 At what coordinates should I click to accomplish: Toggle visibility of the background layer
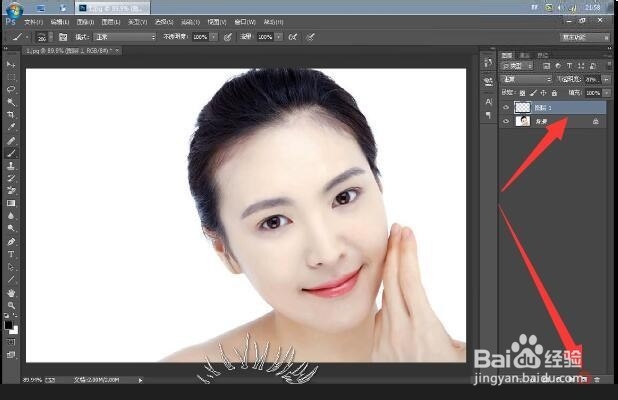[506, 121]
